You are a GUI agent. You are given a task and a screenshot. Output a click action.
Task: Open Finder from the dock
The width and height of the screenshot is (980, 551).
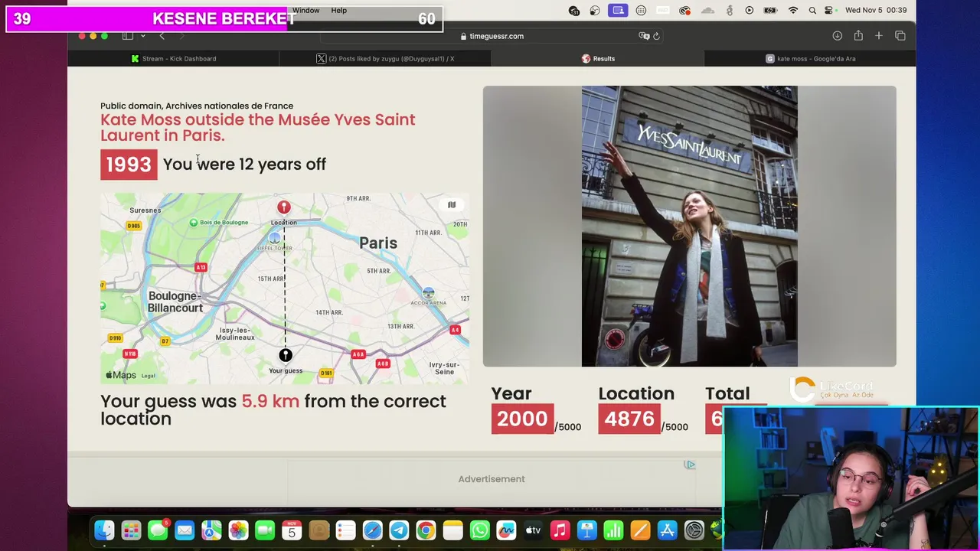[104, 530]
